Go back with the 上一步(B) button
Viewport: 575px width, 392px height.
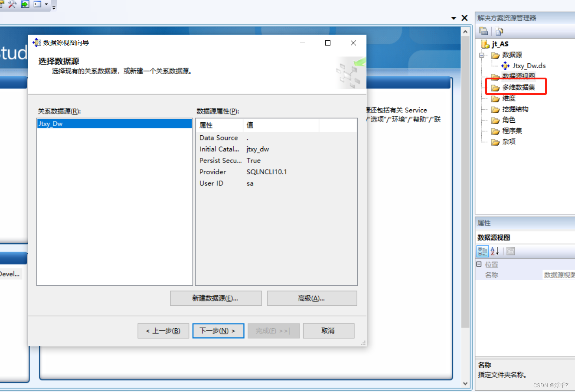(x=163, y=331)
